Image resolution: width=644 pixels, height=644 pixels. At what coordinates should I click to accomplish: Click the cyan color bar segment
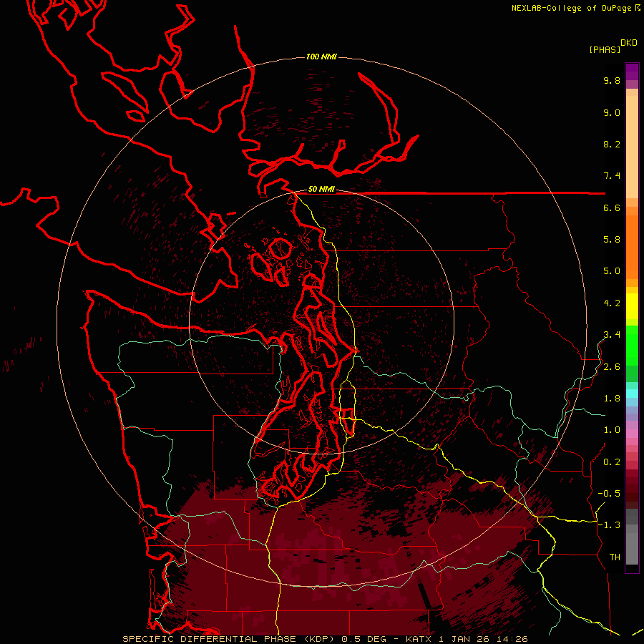(632, 394)
